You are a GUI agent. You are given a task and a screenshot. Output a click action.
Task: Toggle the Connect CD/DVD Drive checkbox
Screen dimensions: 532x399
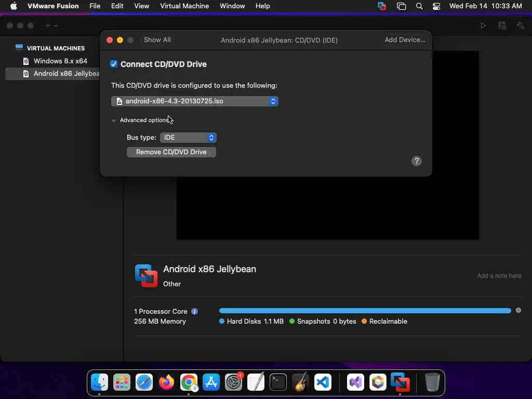coord(114,64)
